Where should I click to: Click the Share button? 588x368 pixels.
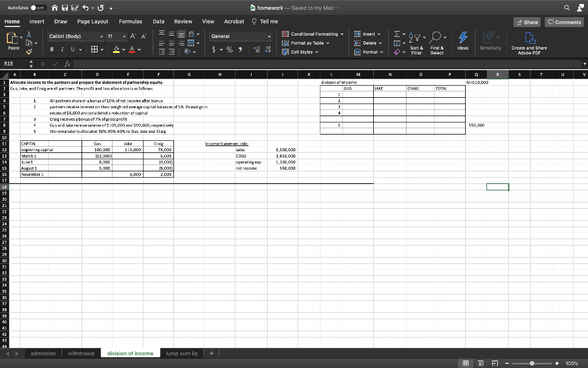pyautogui.click(x=527, y=22)
